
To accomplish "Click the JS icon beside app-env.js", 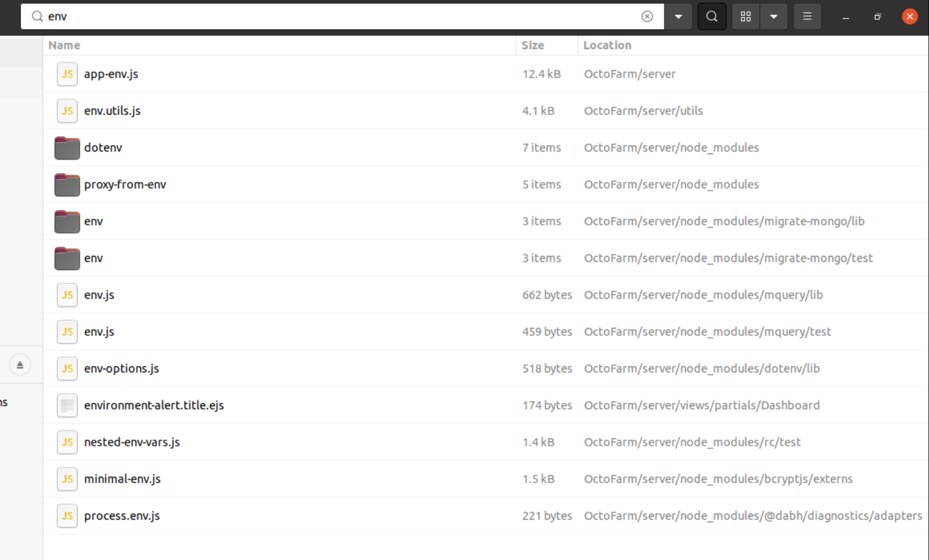I will point(66,74).
